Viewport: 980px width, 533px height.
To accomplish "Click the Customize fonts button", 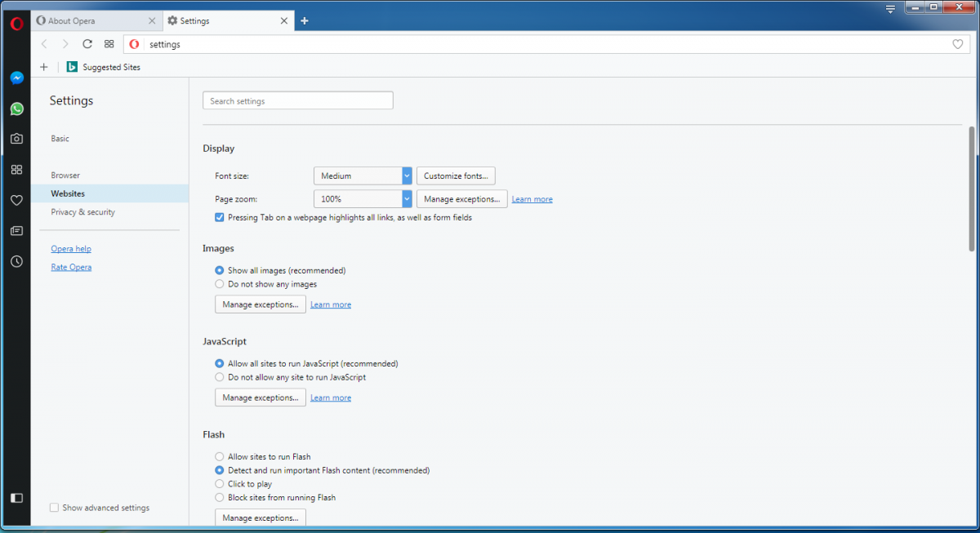I will (456, 175).
